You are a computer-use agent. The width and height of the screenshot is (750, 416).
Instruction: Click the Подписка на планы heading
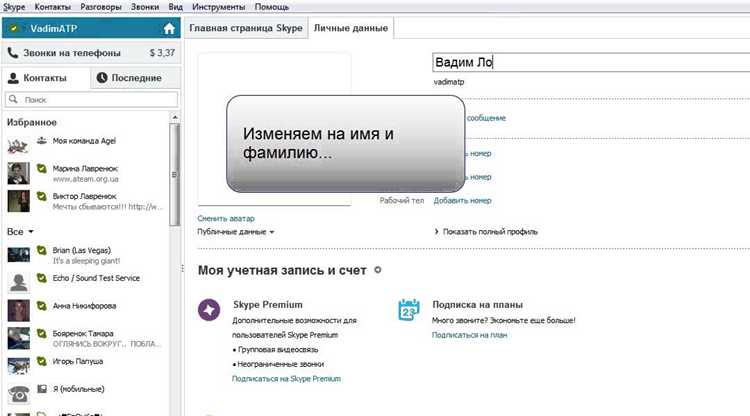click(477, 305)
